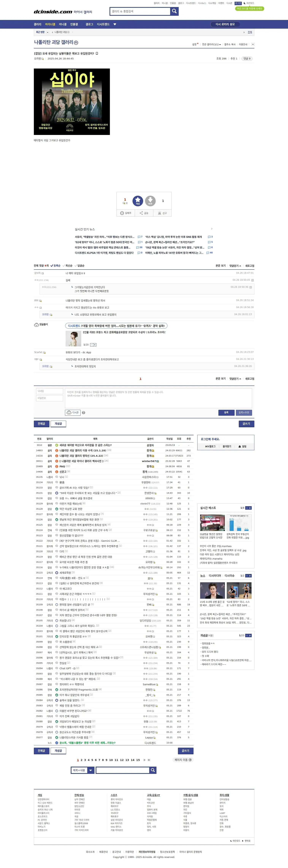Click the upper 새로고침 comments link
The height and width of the screenshot is (868, 288).
pos(250,266)
